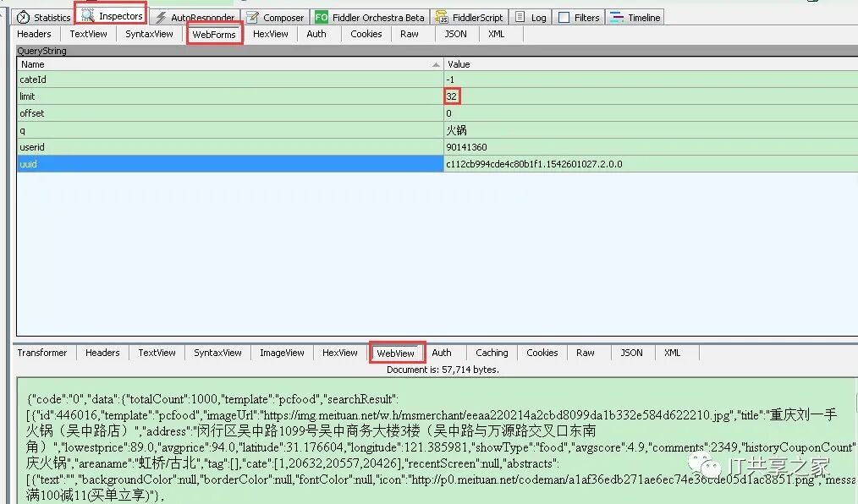
Task: Open response TextView tab
Action: [157, 353]
